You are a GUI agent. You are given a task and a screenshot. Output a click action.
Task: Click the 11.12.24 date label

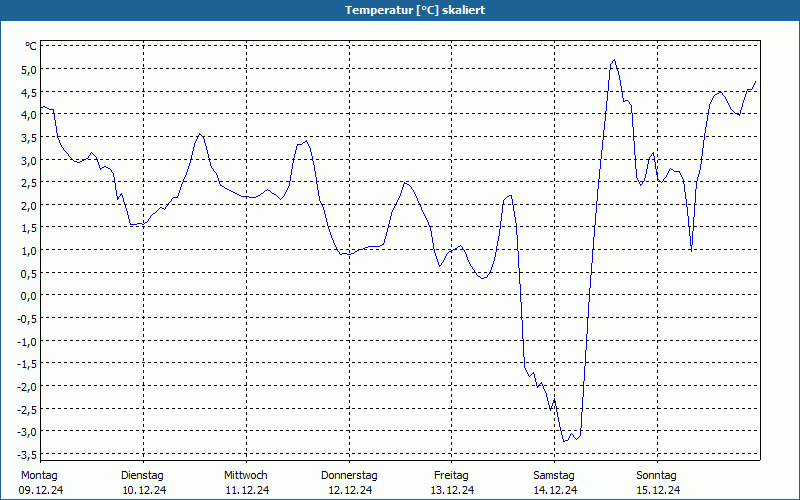[247, 490]
